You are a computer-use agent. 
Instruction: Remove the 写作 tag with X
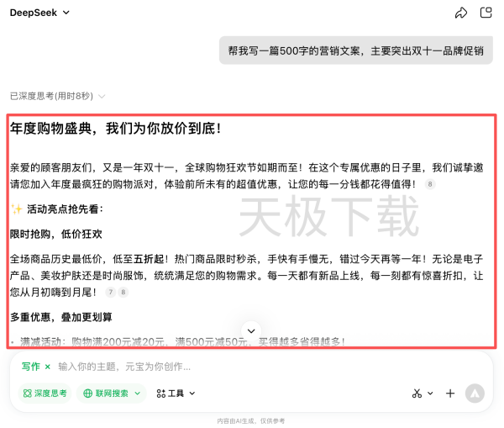pos(48,367)
